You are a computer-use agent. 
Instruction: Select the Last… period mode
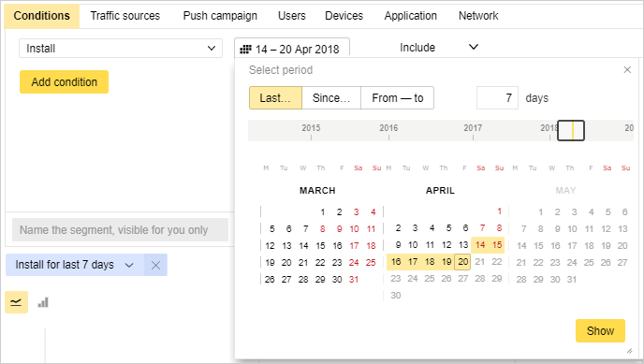pyautogui.click(x=275, y=98)
